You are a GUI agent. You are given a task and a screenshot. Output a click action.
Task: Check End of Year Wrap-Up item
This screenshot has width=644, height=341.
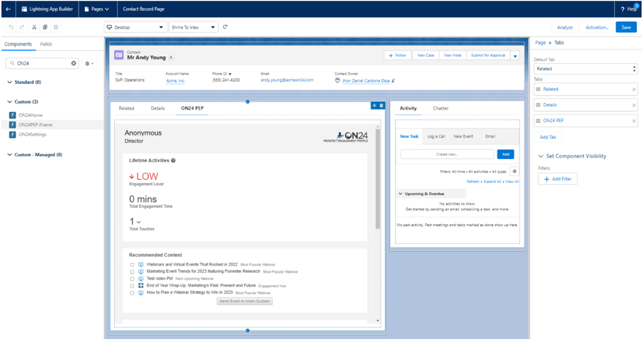[x=132, y=286]
